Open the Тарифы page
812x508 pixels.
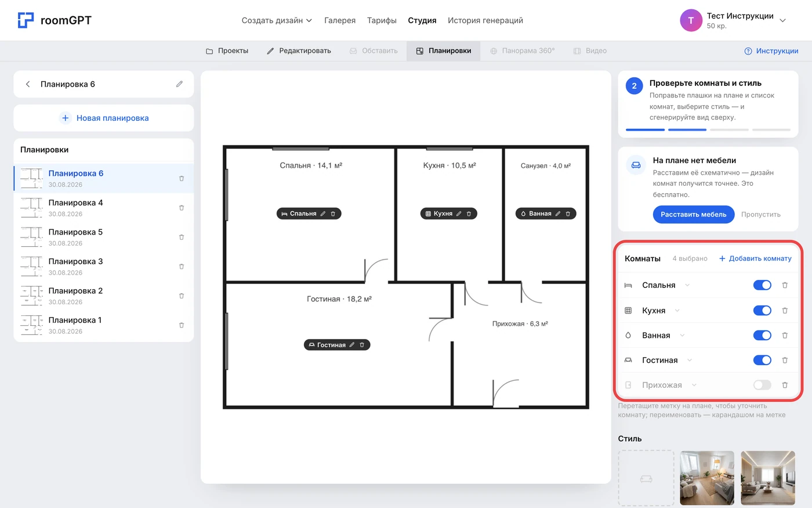[x=382, y=20]
